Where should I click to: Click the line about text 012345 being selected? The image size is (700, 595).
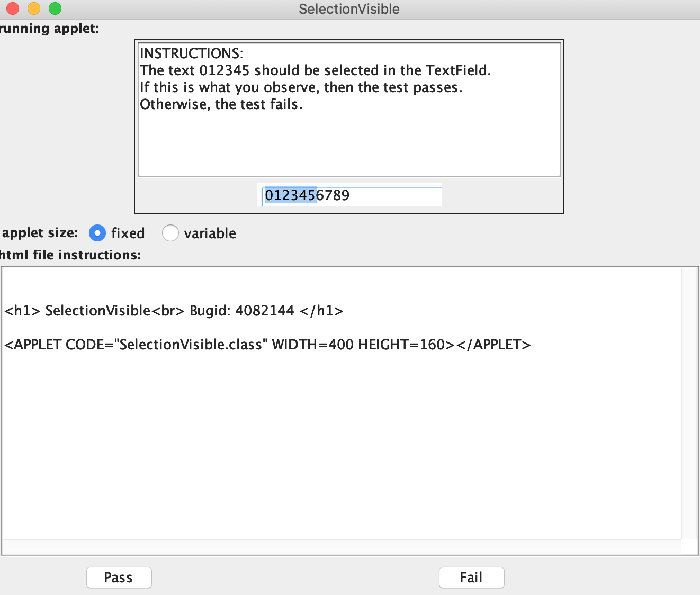tap(315, 70)
